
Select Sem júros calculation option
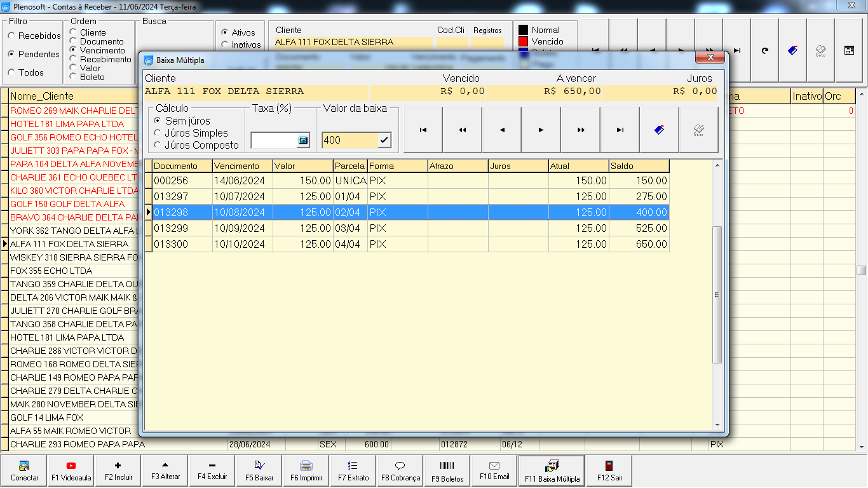182,121
